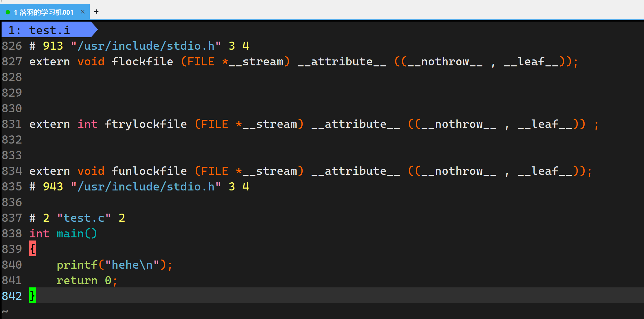This screenshot has height=319, width=644.
Task: Click line number 842
Action: [x=12, y=296]
